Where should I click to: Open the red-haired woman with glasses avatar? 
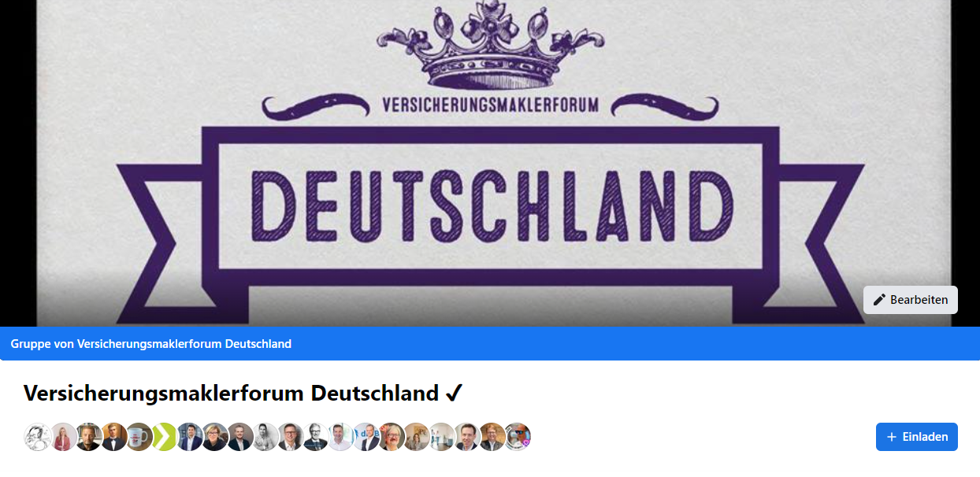[x=391, y=437]
